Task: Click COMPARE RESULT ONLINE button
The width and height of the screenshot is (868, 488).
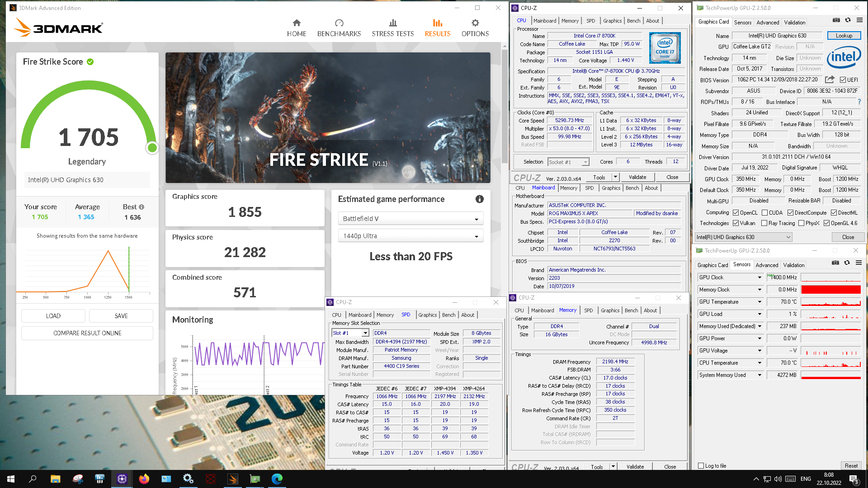Action: point(87,333)
